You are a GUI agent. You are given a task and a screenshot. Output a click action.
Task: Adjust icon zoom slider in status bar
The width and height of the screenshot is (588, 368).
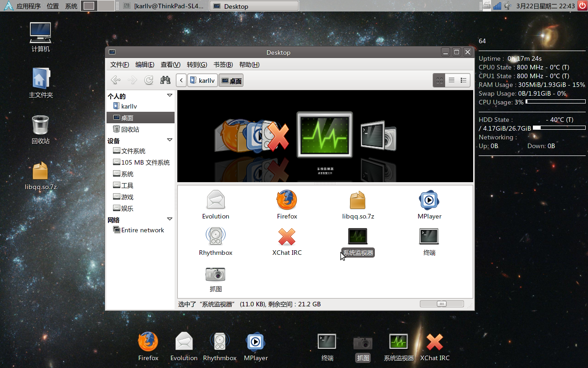441,304
